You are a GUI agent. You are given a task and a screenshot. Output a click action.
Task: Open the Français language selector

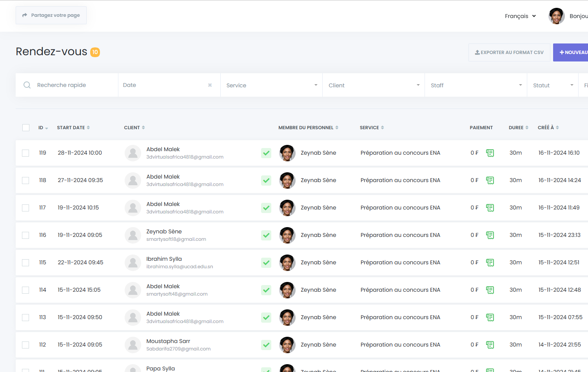pos(520,16)
